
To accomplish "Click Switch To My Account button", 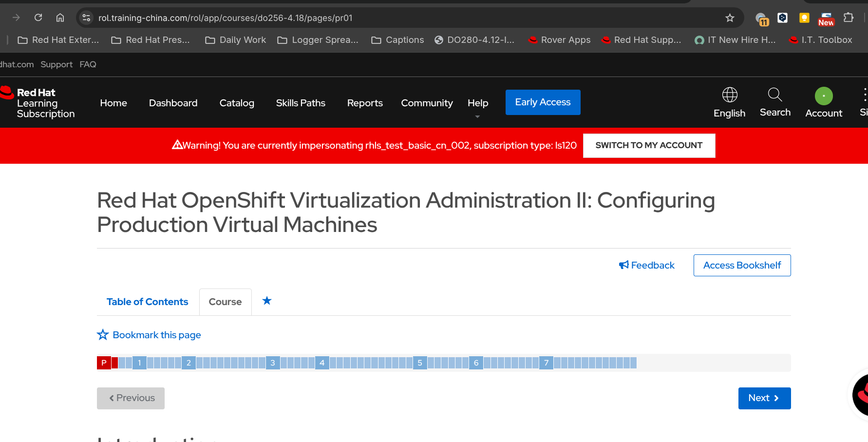I will (x=649, y=145).
